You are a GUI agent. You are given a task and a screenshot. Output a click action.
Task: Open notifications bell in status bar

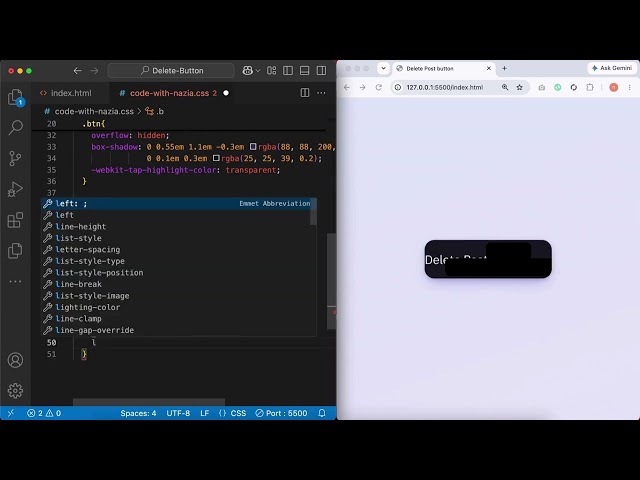(322, 413)
